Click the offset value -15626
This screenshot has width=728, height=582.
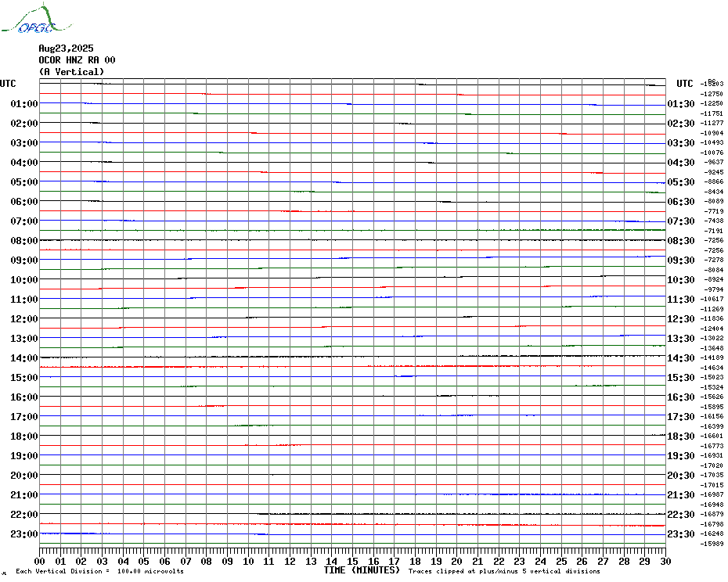(712, 397)
